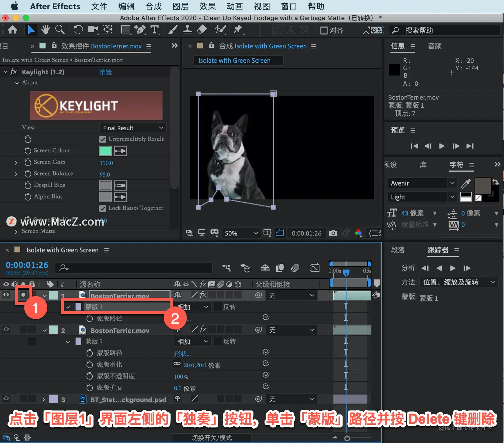Screen dimensions: 504x443
Task: Click the Isolate with Green Screen breadcrumb
Action: 234,61
